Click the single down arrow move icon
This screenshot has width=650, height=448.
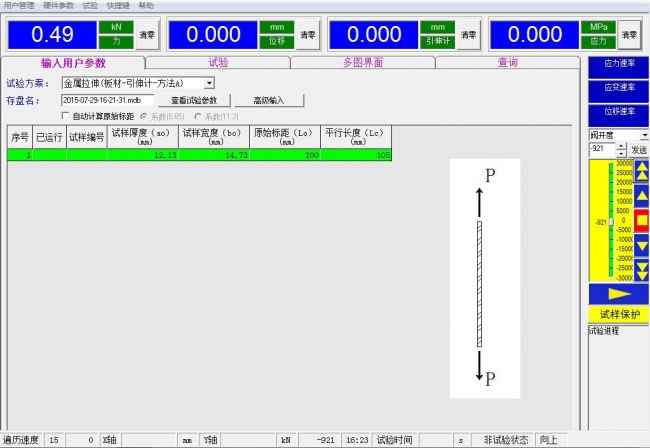click(642, 246)
